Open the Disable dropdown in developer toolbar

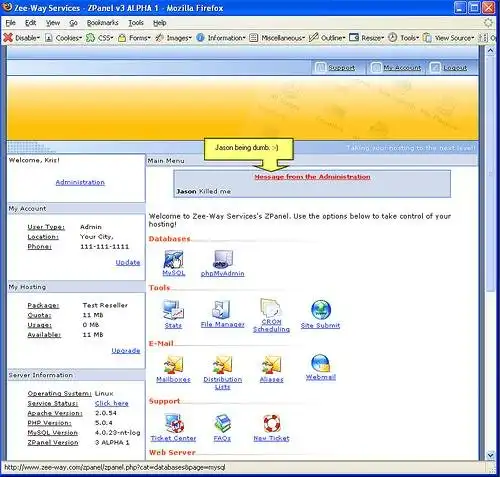pos(22,38)
